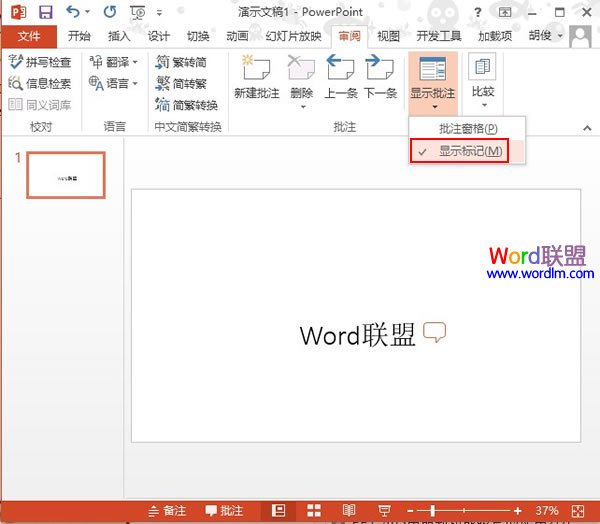Click 新建批注 new comment icon
Image resolution: width=600 pixels, height=524 pixels.
[x=256, y=67]
